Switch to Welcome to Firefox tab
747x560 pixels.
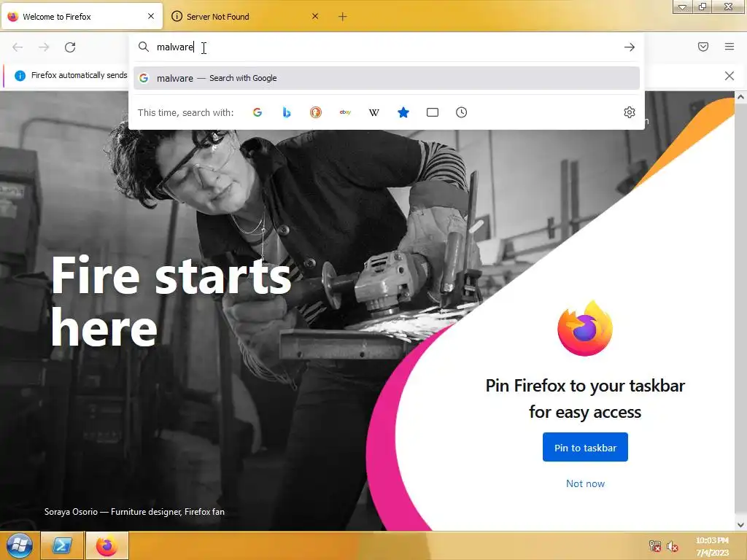point(82,17)
